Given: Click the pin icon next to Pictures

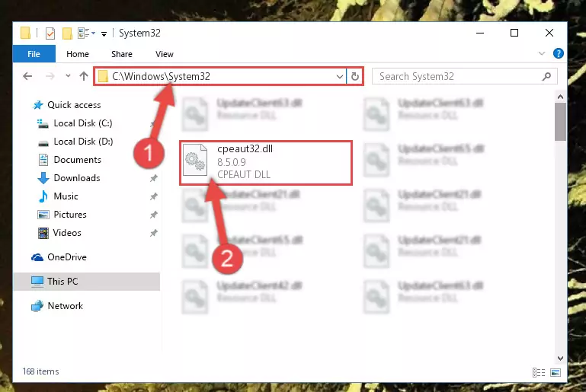Looking at the screenshot, I should tap(153, 215).
